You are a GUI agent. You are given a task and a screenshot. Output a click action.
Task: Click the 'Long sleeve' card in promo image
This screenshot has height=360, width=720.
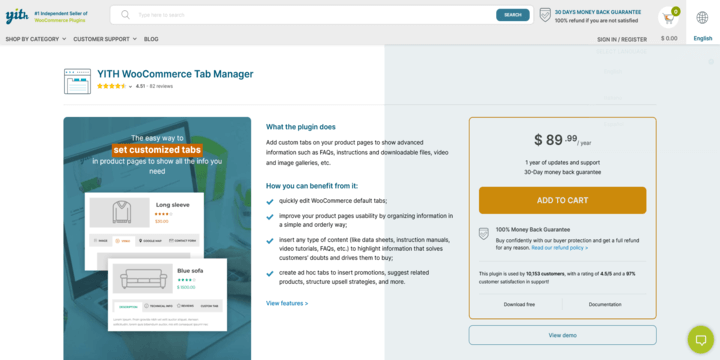(x=145, y=231)
